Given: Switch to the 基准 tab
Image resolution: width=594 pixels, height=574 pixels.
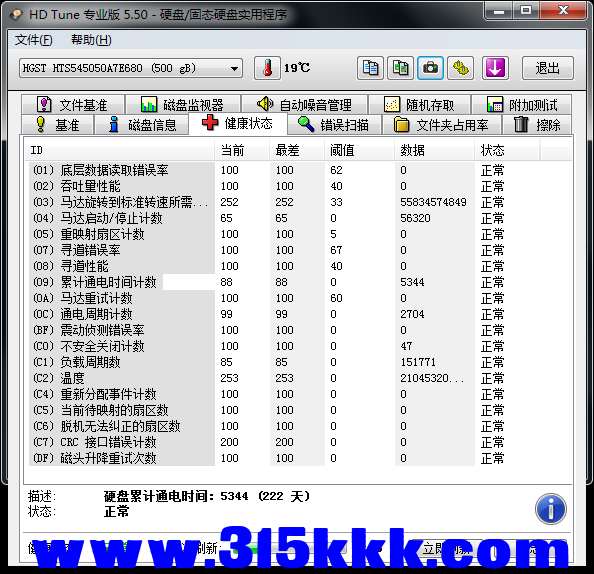Looking at the screenshot, I should (58, 125).
